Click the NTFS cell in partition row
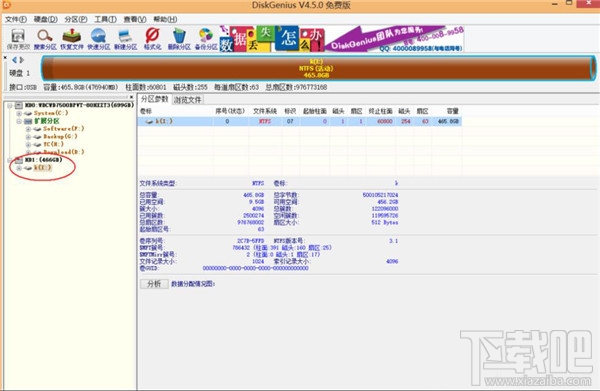 click(265, 121)
